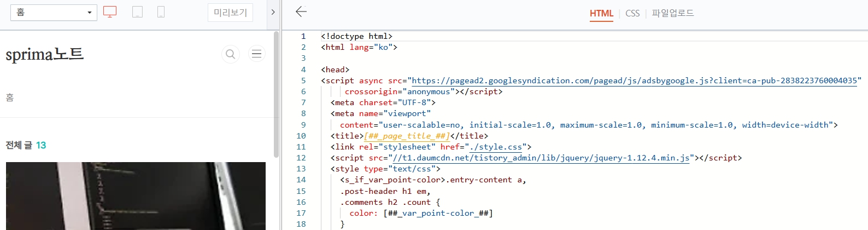868x230 pixels.
Task: Click the [##_var_point-color_##] value on line 17
Action: (438, 213)
